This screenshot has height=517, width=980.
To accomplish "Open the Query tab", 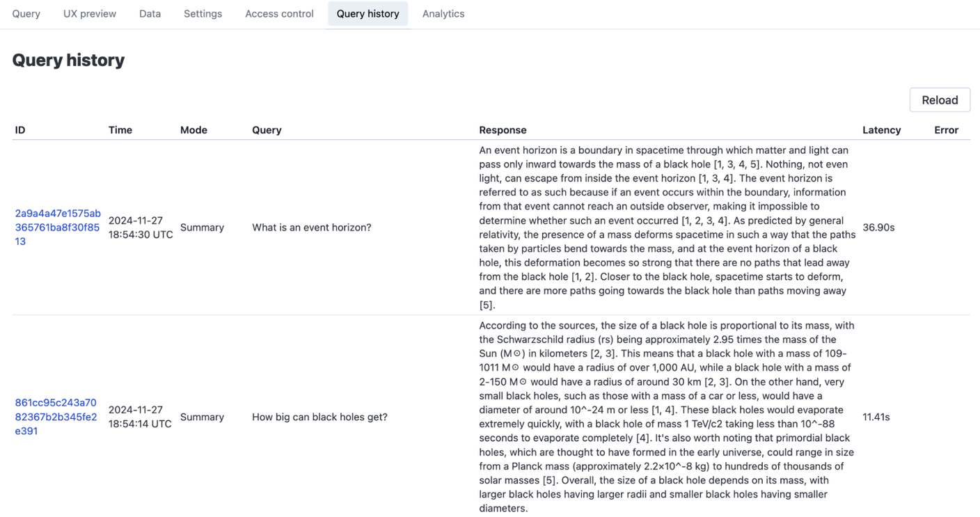I will pyautogui.click(x=26, y=14).
